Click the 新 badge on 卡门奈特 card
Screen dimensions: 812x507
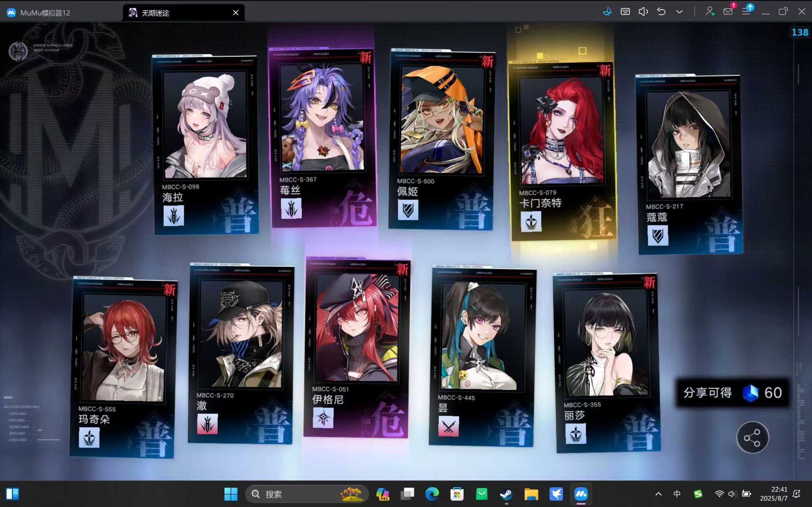pos(605,71)
